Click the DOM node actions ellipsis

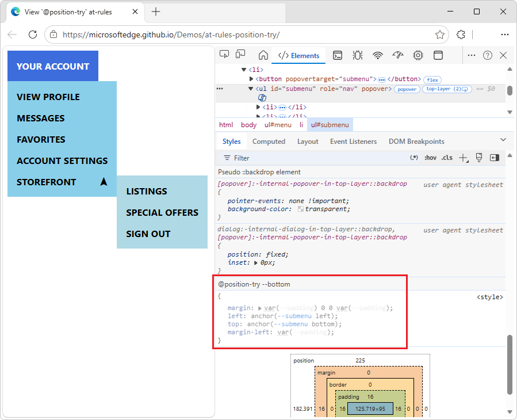coord(220,89)
